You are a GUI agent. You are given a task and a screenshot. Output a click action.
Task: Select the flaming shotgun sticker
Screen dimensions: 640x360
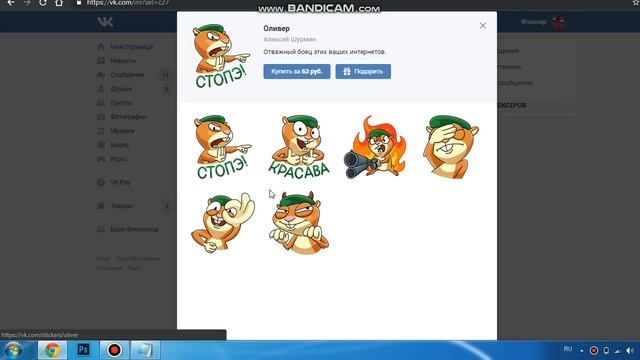point(375,147)
